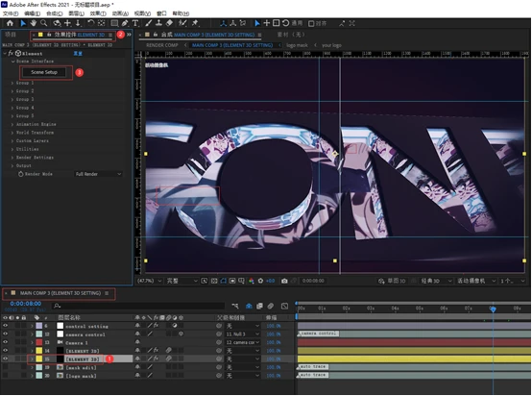The width and height of the screenshot is (532, 396).
Task: Click the reset exposure icon in viewer
Action: [x=260, y=281]
